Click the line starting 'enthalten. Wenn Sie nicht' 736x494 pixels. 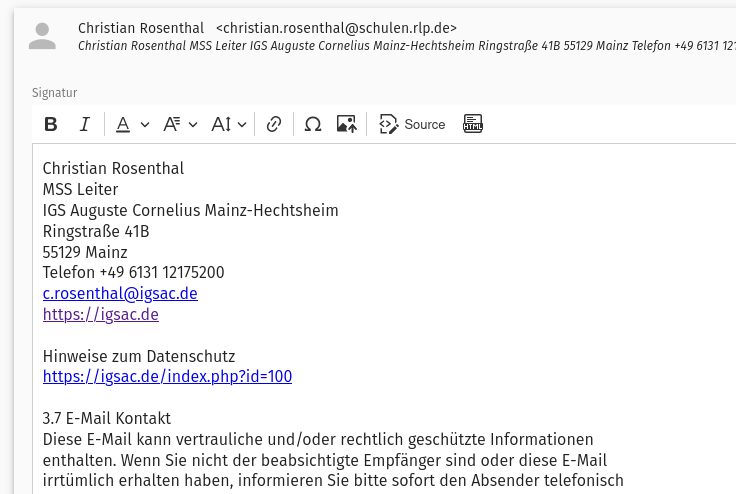[x=325, y=460]
